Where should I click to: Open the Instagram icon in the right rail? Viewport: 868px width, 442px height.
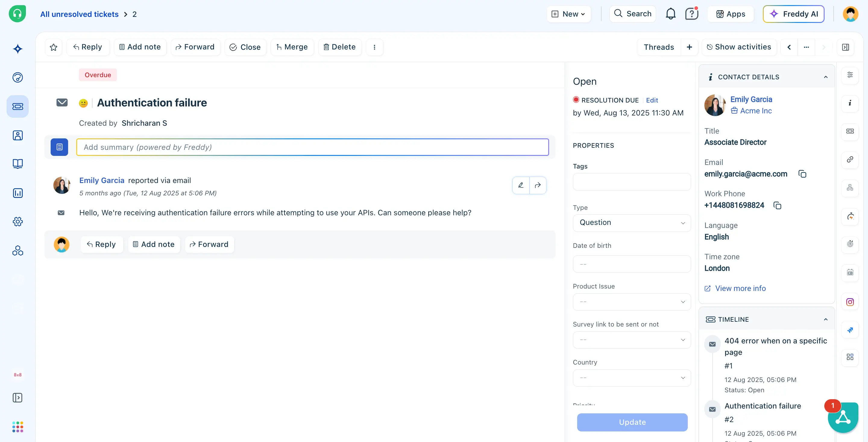850,302
